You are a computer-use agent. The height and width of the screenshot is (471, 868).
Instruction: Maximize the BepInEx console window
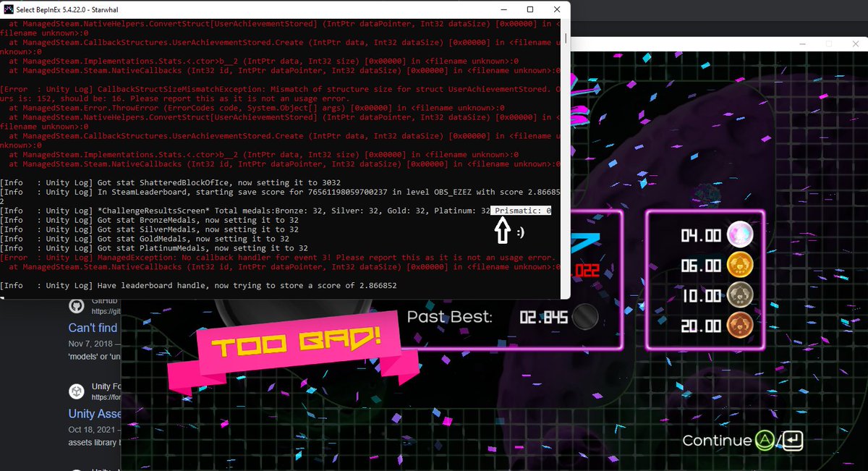click(530, 9)
